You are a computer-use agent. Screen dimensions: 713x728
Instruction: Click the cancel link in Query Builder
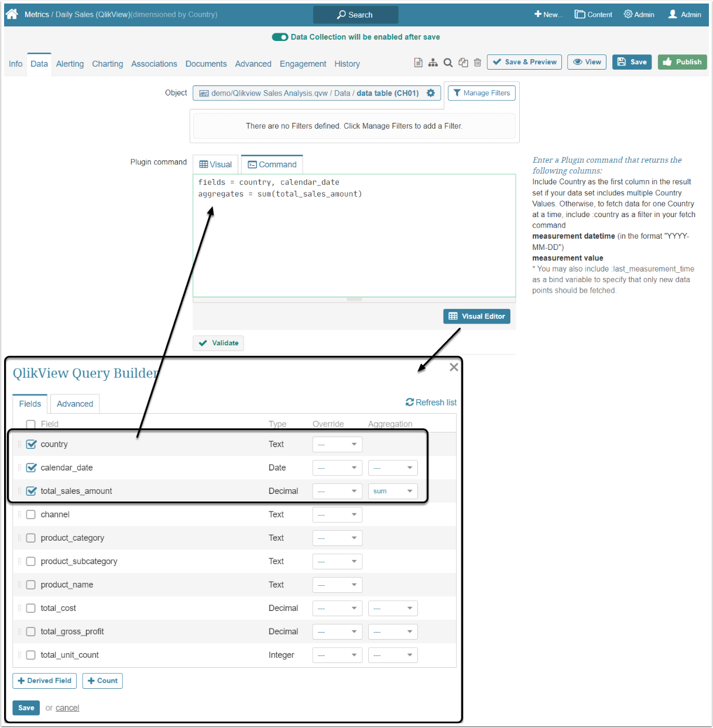pos(67,708)
